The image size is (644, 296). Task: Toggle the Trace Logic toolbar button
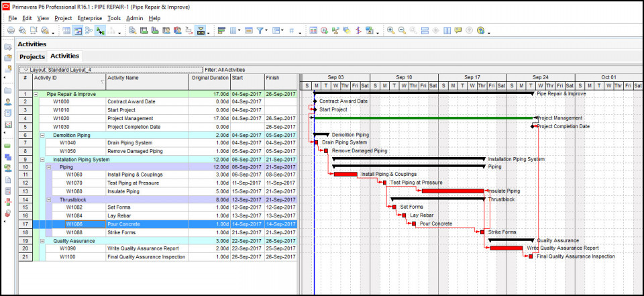click(x=189, y=31)
